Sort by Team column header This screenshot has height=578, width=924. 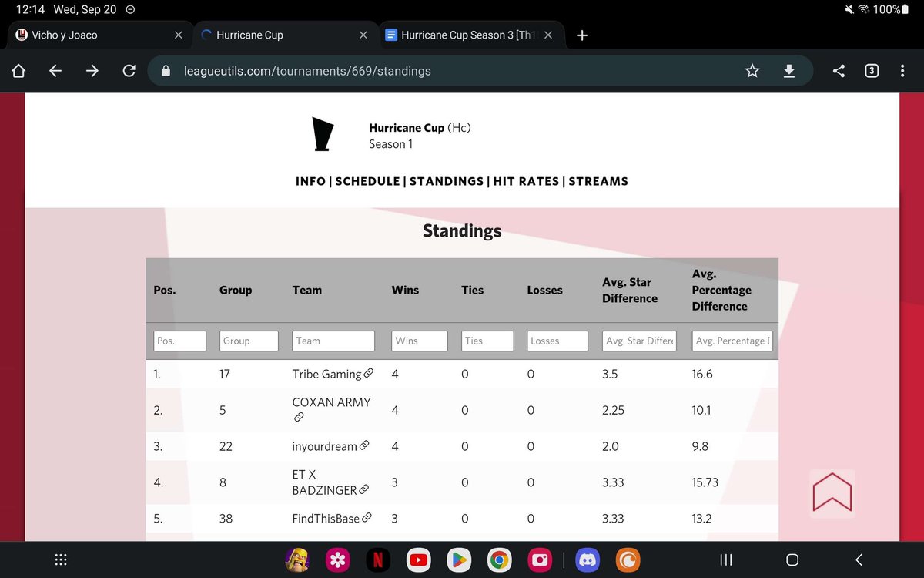(x=307, y=290)
